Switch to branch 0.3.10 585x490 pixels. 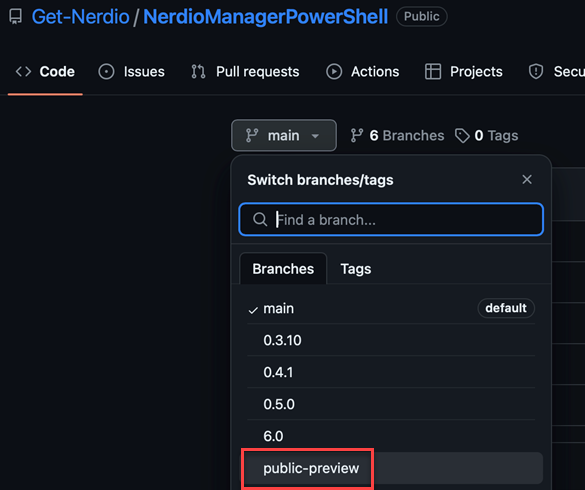(x=391, y=340)
